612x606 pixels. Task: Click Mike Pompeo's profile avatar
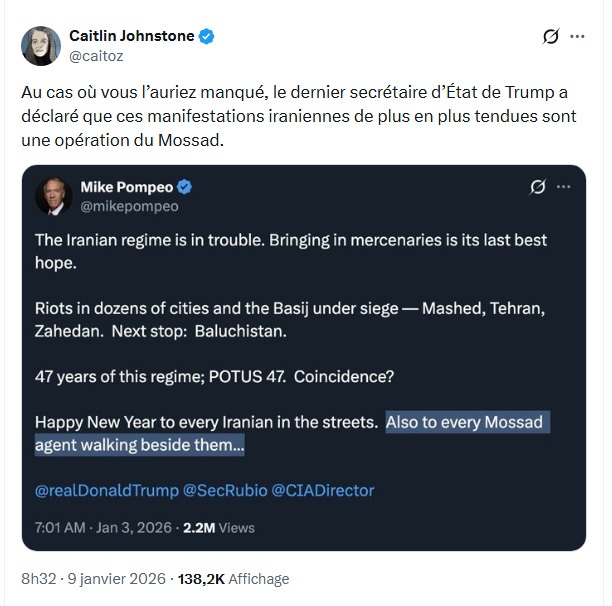point(52,196)
